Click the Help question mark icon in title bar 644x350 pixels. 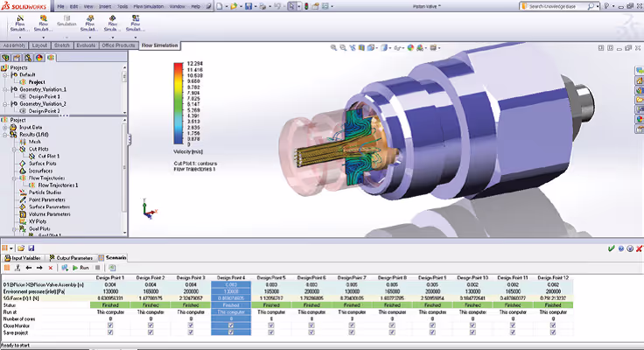point(606,6)
